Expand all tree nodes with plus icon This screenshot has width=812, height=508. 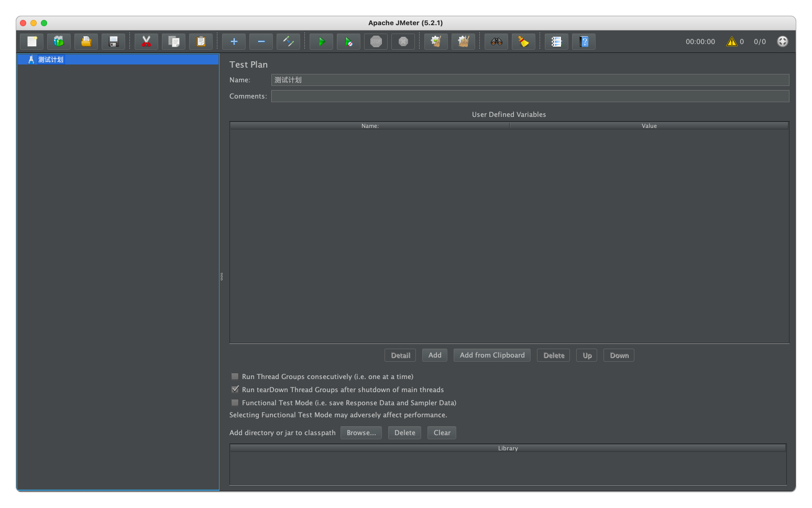234,41
